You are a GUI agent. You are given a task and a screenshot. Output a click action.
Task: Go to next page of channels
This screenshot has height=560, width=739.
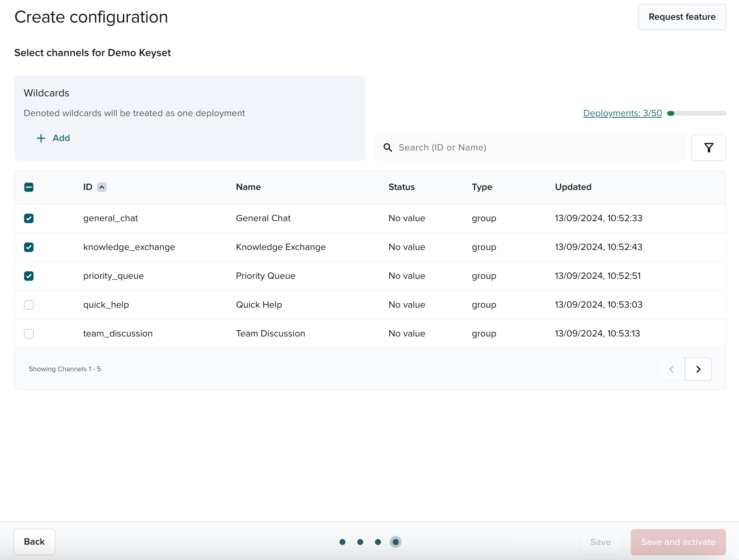click(x=698, y=369)
